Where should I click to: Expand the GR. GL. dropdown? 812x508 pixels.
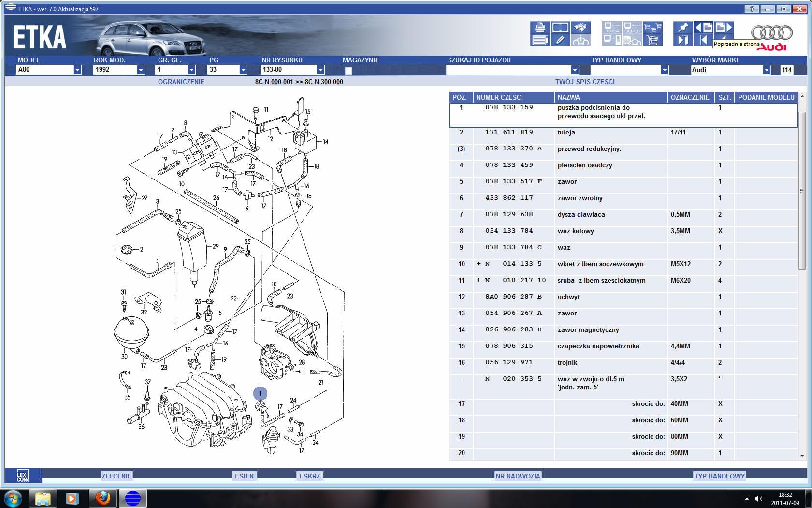pos(191,70)
